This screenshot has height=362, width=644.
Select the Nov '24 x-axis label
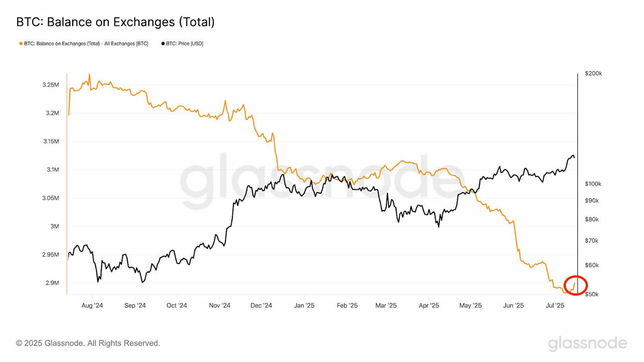pos(219,305)
